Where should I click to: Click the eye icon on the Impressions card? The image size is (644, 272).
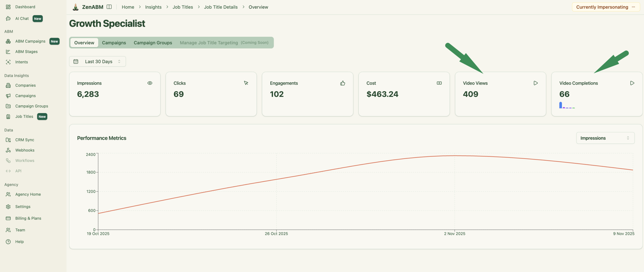150,83
